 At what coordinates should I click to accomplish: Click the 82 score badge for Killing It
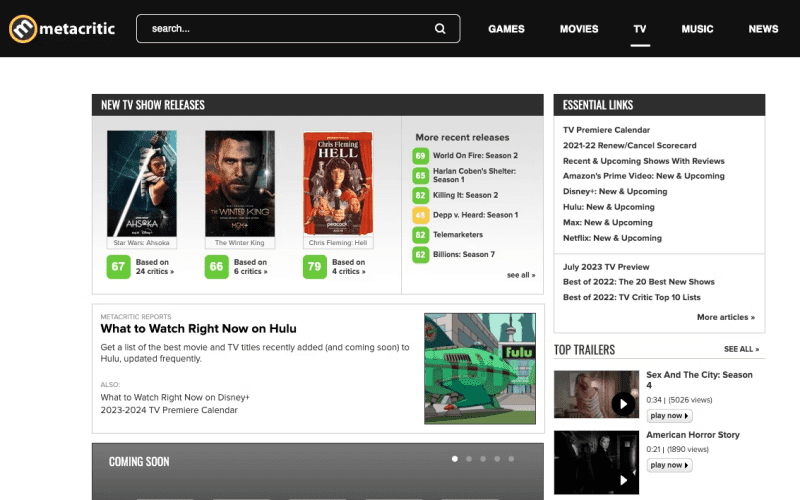(420, 195)
